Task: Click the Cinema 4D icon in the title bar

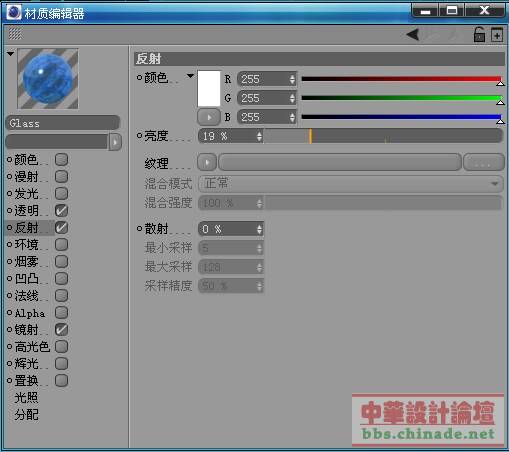Action: pyautogui.click(x=14, y=12)
